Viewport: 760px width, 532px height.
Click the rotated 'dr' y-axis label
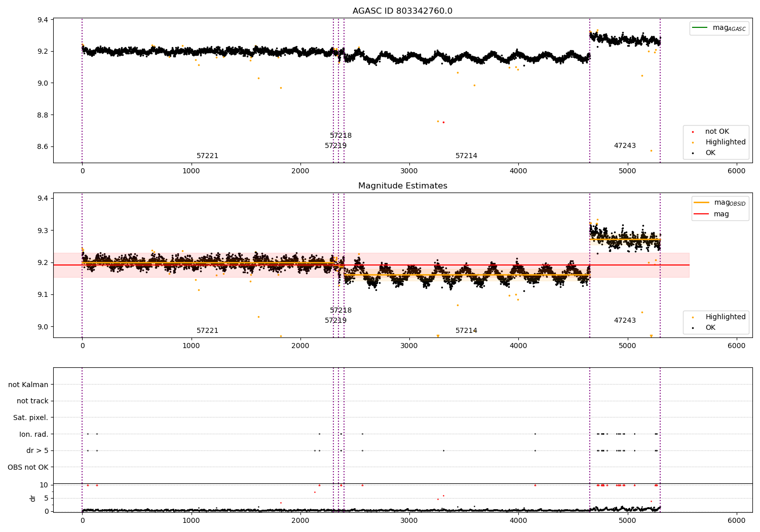33,498
